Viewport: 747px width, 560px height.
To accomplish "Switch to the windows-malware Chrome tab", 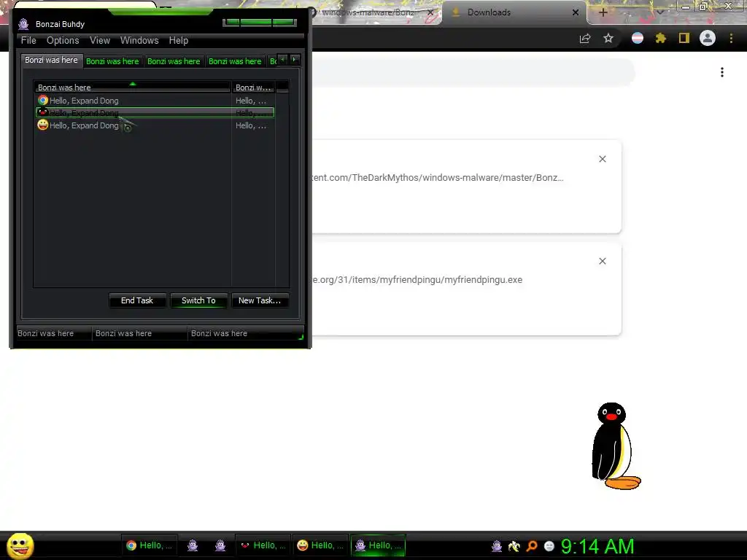I will pos(367,12).
